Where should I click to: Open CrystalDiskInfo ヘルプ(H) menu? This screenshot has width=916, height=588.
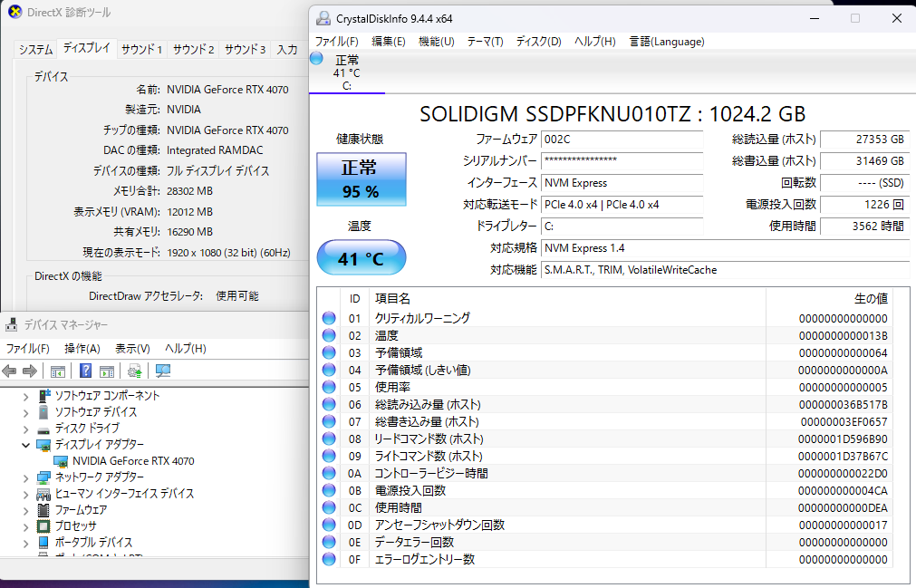pyautogui.click(x=594, y=42)
